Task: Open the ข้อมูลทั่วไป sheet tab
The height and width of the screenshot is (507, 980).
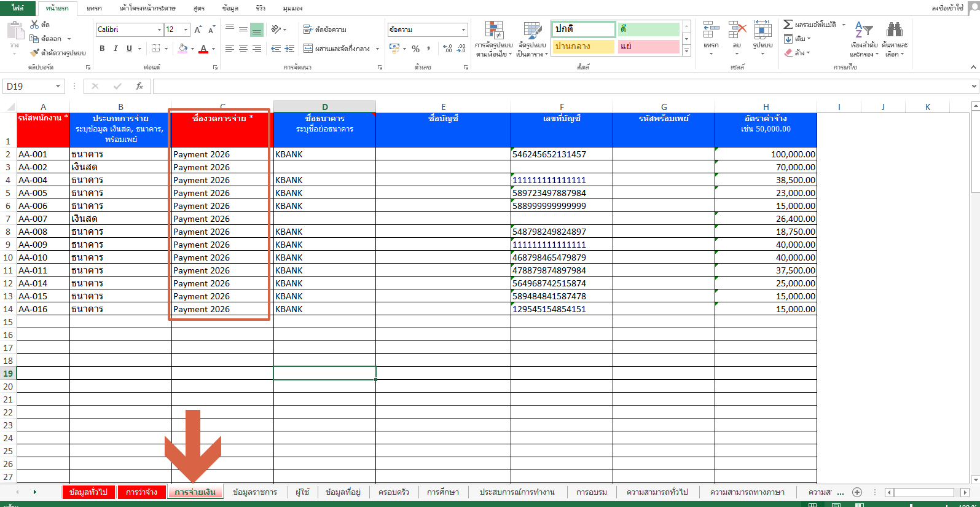Action: click(88, 492)
